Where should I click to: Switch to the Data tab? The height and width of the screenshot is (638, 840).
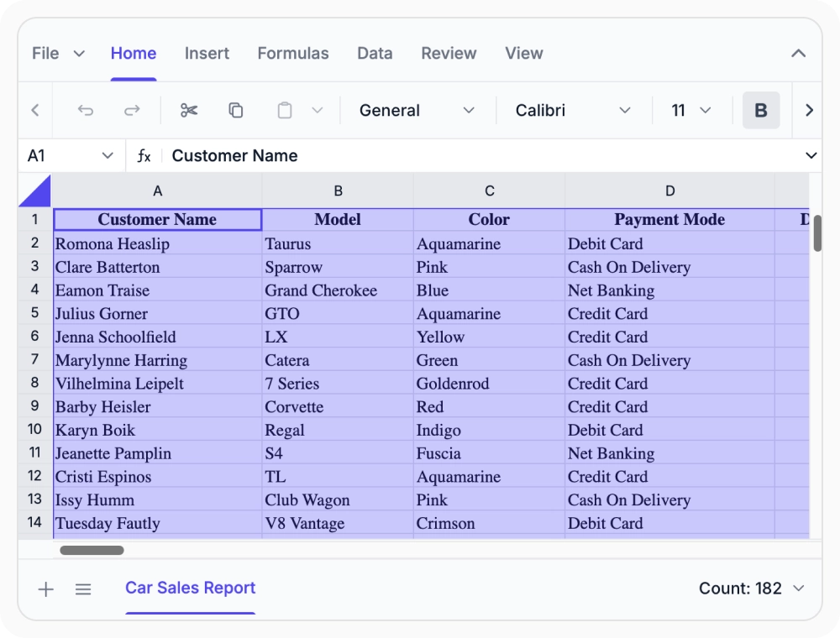click(375, 53)
